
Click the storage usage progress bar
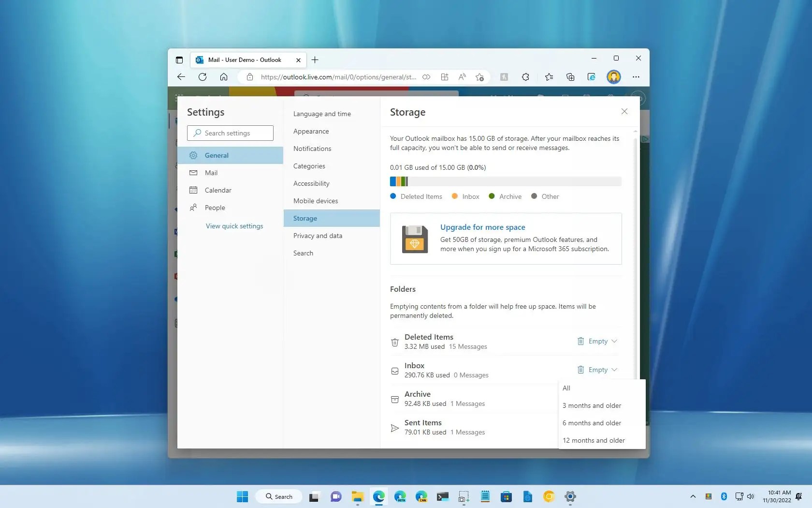[505, 181]
